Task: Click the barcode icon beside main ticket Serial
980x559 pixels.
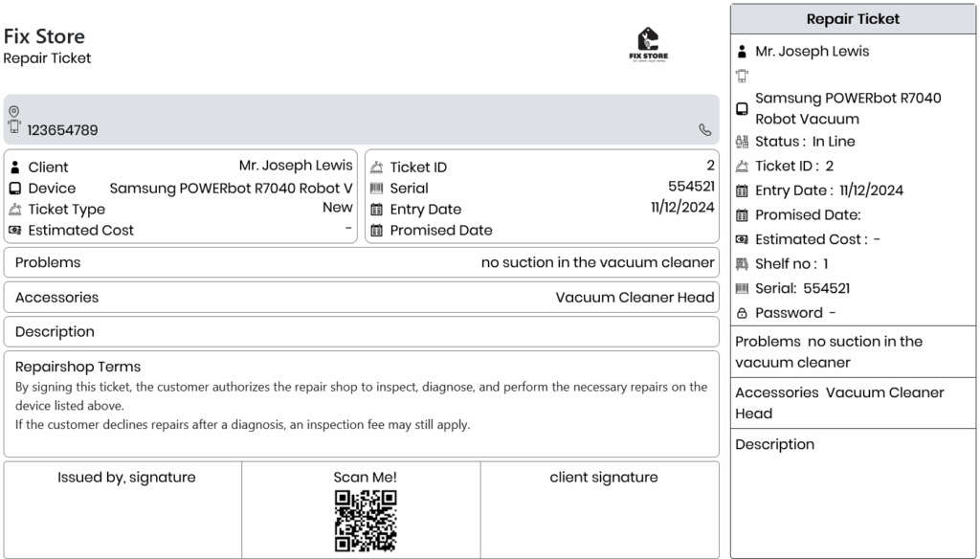Action: coord(376,189)
